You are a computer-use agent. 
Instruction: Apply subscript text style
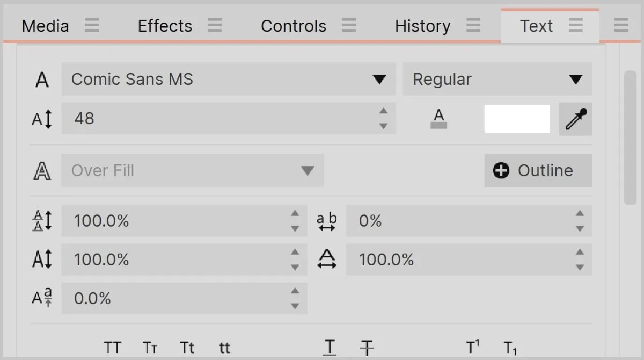[510, 348]
